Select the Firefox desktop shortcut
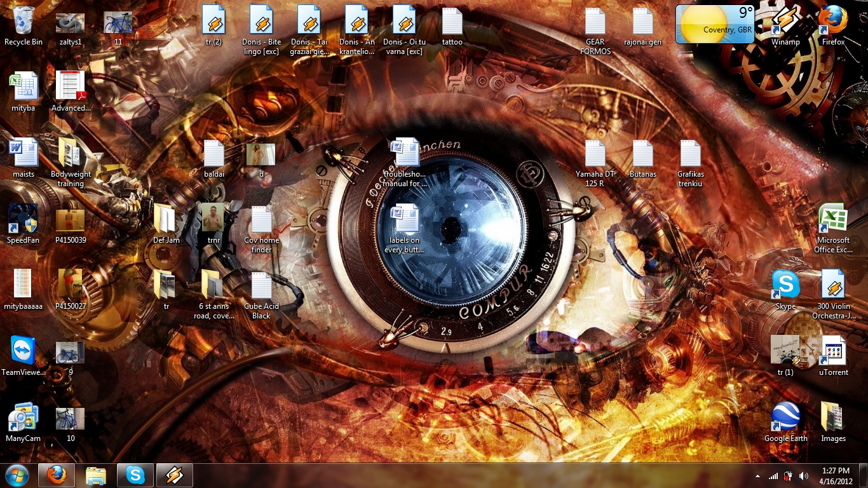The image size is (868, 488). point(833,26)
